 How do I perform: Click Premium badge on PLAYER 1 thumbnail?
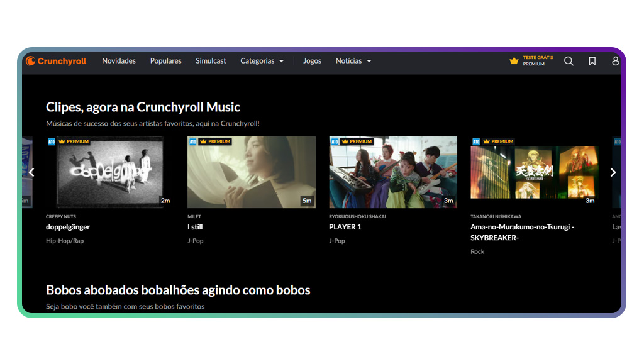coord(357,141)
